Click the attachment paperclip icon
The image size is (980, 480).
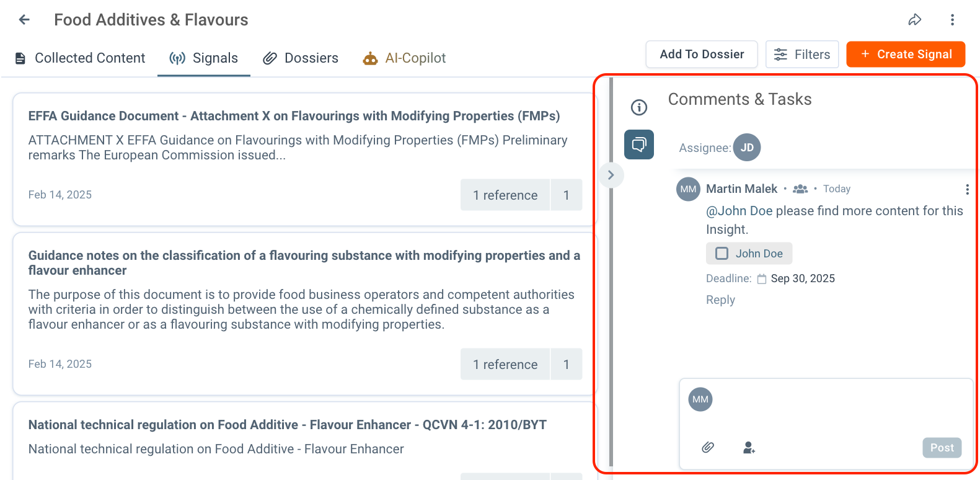pyautogui.click(x=708, y=447)
